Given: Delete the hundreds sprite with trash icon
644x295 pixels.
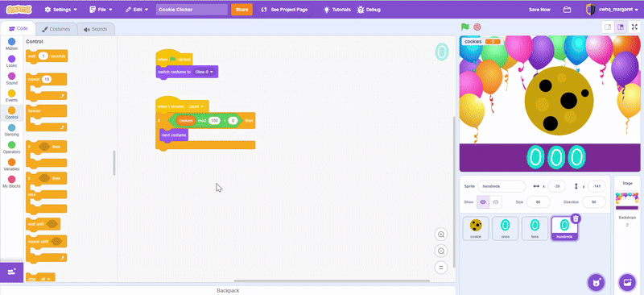Looking at the screenshot, I should [x=576, y=218].
